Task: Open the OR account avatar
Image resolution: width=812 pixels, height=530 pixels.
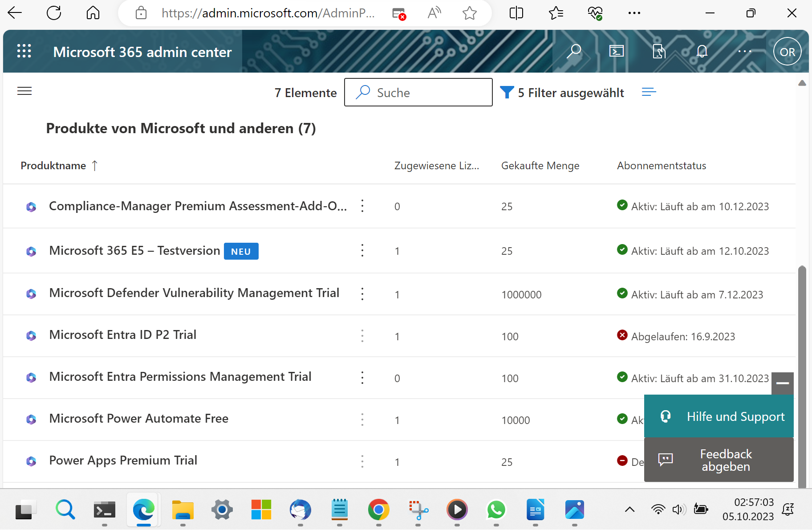Action: tap(786, 51)
